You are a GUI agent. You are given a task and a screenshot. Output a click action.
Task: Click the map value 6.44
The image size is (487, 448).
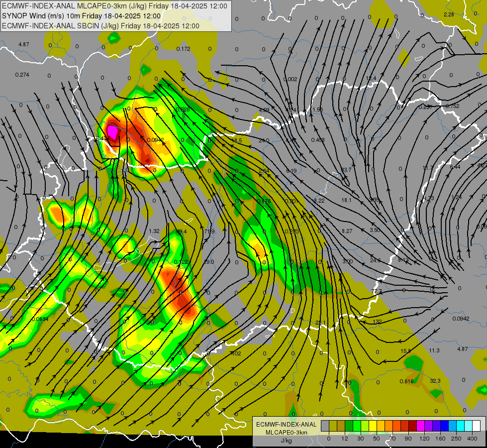pyautogui.click(x=455, y=167)
